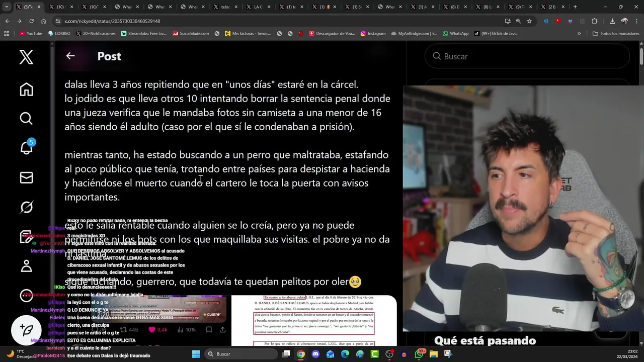Switch to the 'teloc' tab
Screen dimensions: 644x362
coord(225,7)
